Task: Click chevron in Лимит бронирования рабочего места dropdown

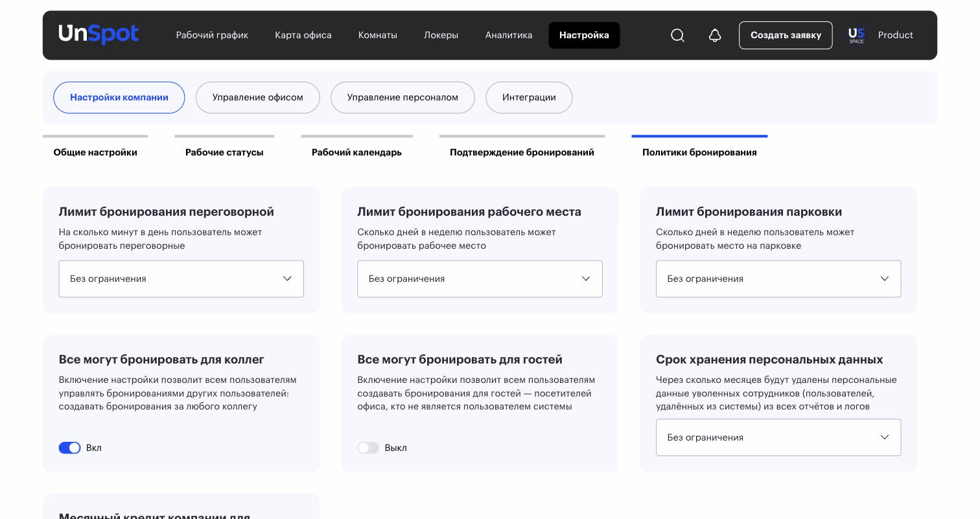Action: (586, 279)
